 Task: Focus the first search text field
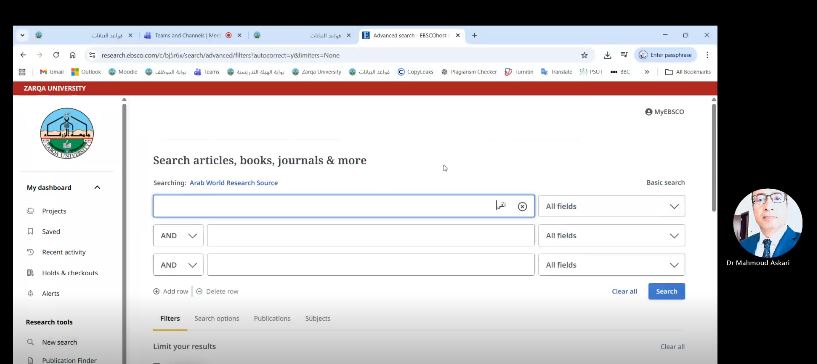pyautogui.click(x=344, y=206)
